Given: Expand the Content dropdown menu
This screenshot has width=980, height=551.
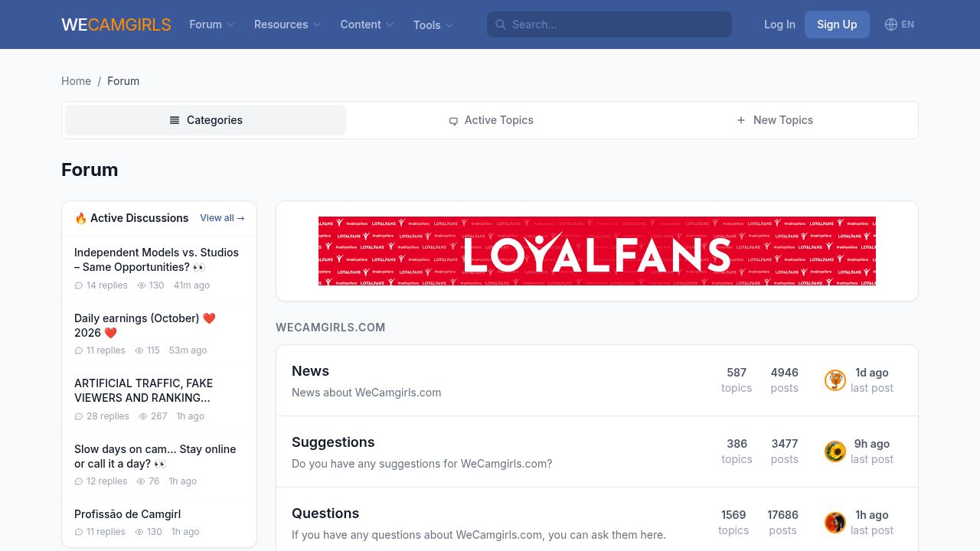Looking at the screenshot, I should [x=367, y=24].
